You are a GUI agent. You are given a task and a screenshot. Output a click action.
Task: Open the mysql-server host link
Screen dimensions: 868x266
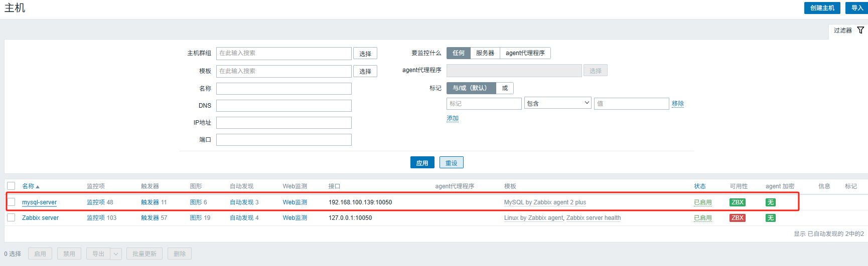[39, 202]
